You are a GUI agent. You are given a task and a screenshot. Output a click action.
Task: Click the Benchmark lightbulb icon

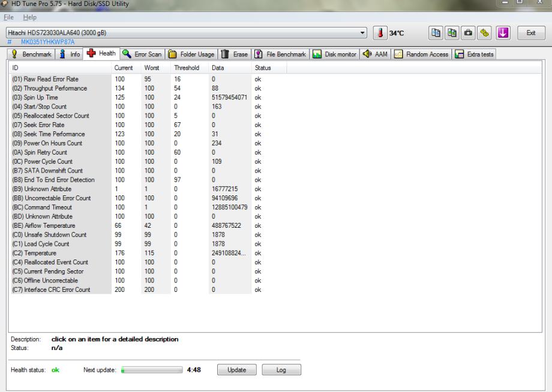click(14, 54)
